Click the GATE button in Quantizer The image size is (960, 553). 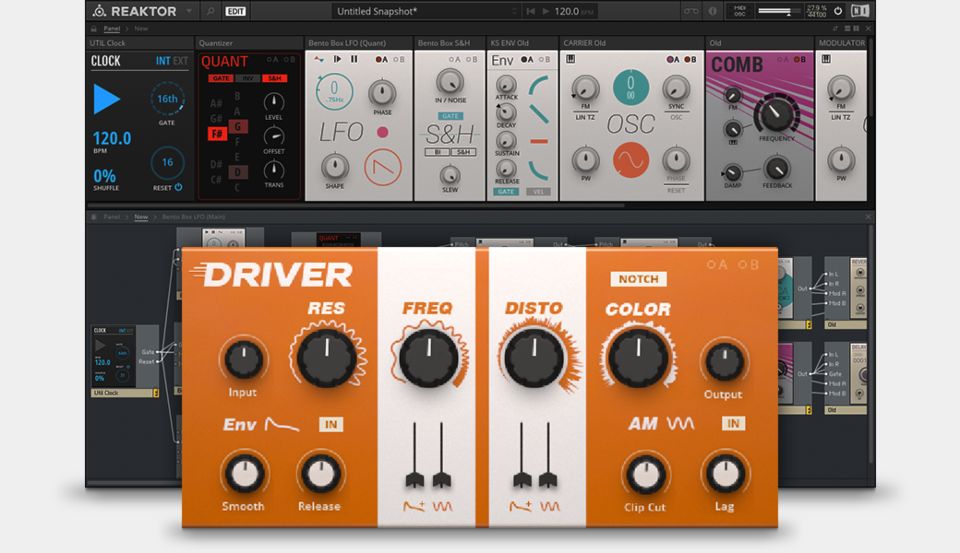pyautogui.click(x=220, y=78)
